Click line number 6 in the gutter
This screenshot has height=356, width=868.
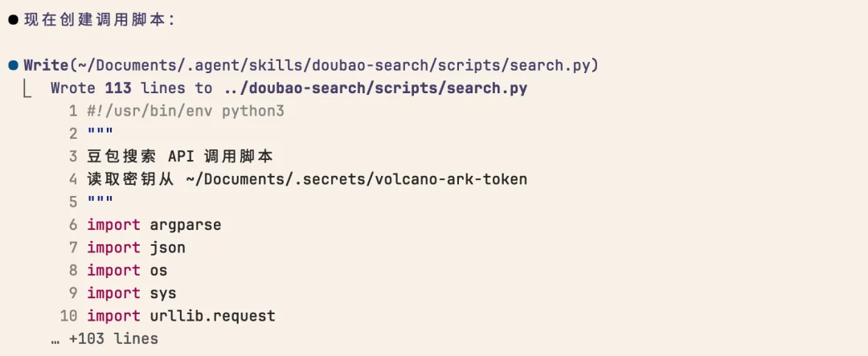pyautogui.click(x=74, y=225)
